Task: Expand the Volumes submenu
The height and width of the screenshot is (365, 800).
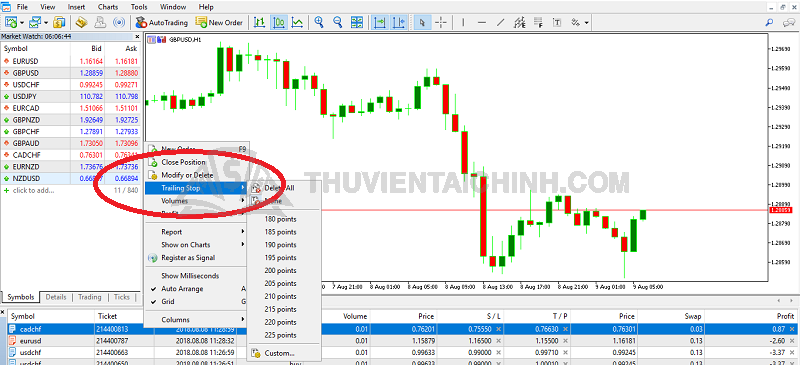Action: point(196,201)
